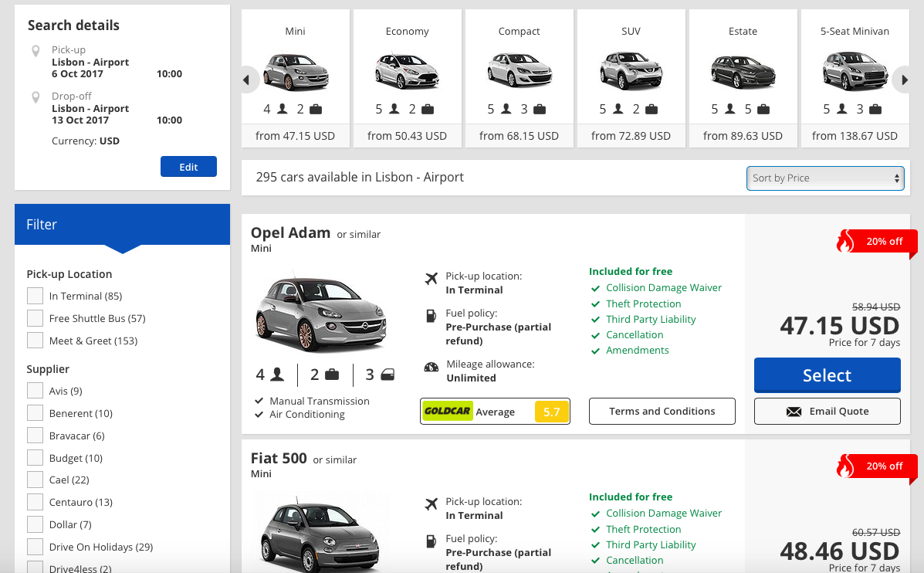This screenshot has height=573, width=924.
Task: Switch to the Estate car category
Action: (x=743, y=78)
